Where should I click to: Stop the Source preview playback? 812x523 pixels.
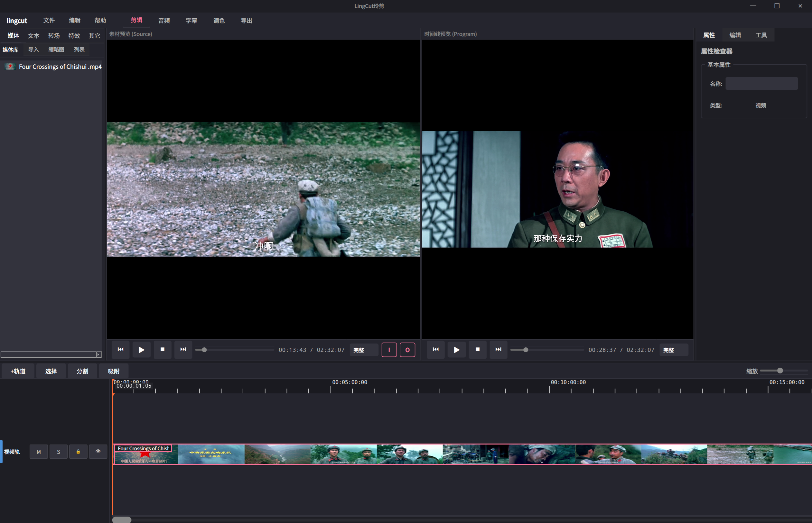[163, 350]
